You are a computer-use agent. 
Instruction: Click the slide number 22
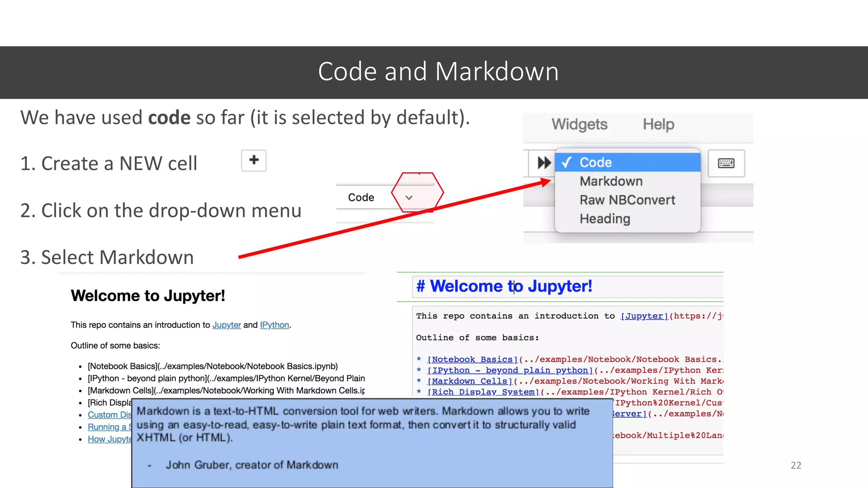pyautogui.click(x=796, y=466)
